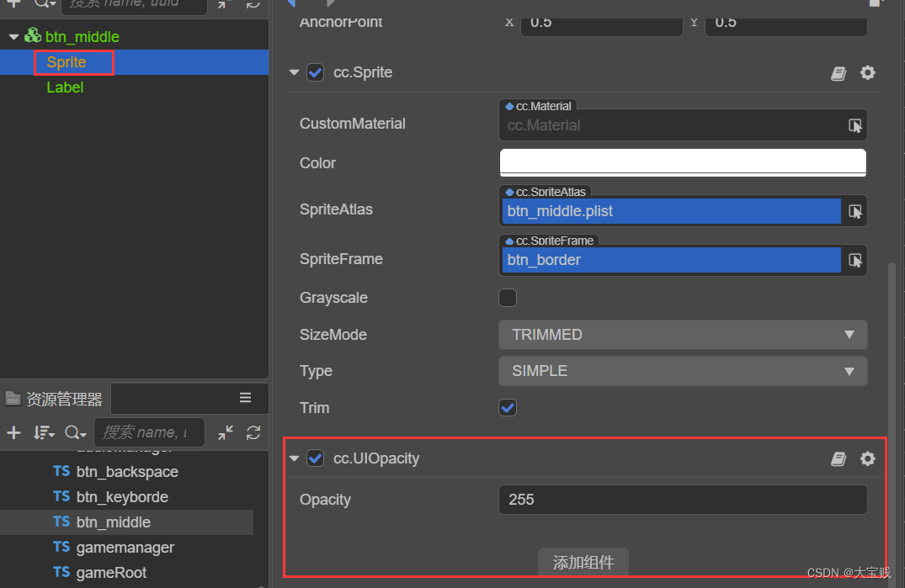The width and height of the screenshot is (905, 588).
Task: Click the cc.UIOpacity settings gear icon
Action: coord(868,458)
